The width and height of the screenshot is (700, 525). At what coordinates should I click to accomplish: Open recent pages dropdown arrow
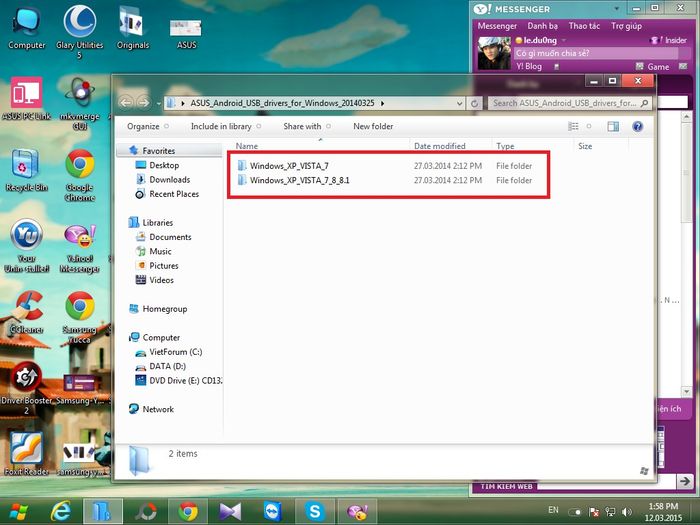158,104
